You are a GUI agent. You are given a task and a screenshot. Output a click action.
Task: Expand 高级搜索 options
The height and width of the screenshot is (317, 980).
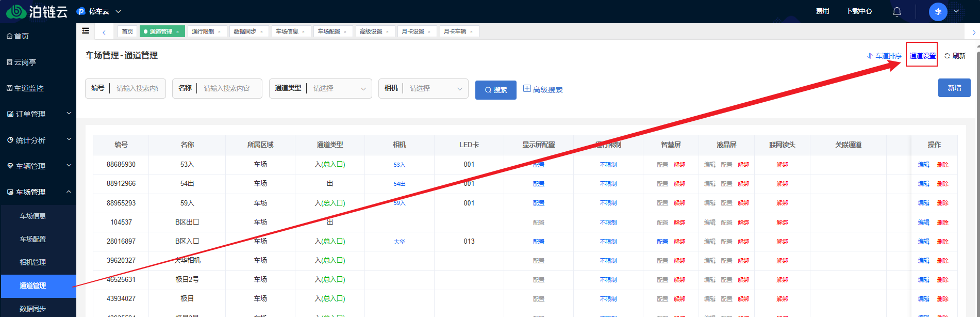click(543, 89)
